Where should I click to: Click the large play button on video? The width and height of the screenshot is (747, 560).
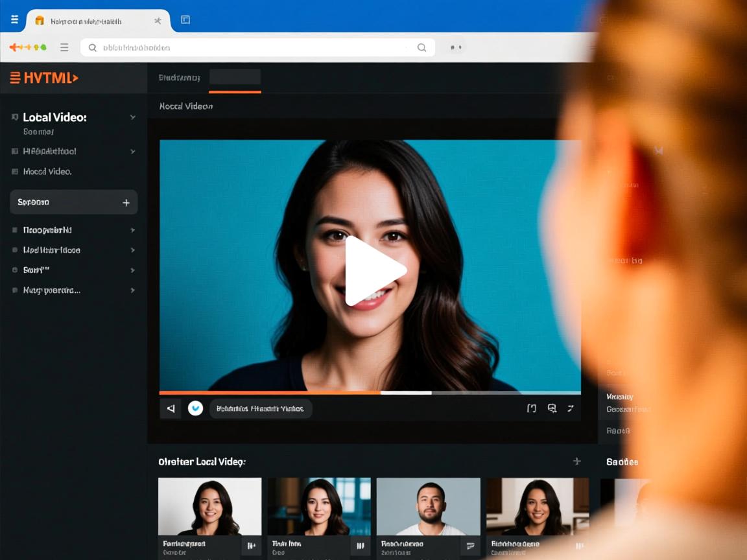coord(374,270)
